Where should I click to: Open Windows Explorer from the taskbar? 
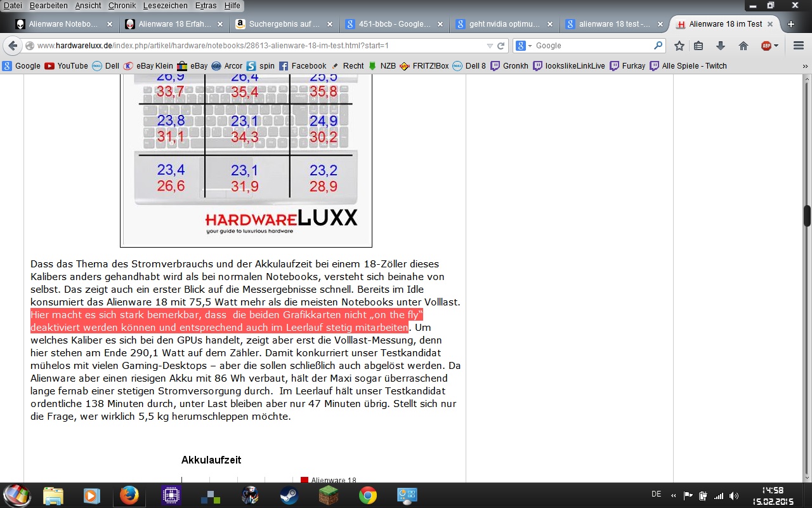[54, 495]
